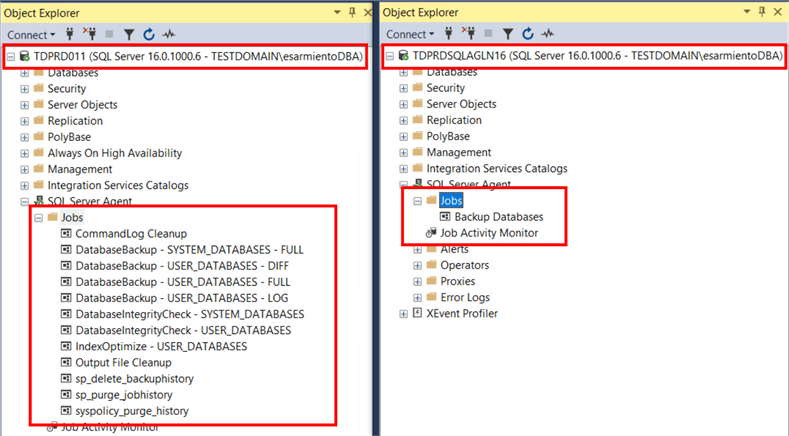The width and height of the screenshot is (789, 436).
Task: Select Databases folder in right panel
Action: coord(452,72)
